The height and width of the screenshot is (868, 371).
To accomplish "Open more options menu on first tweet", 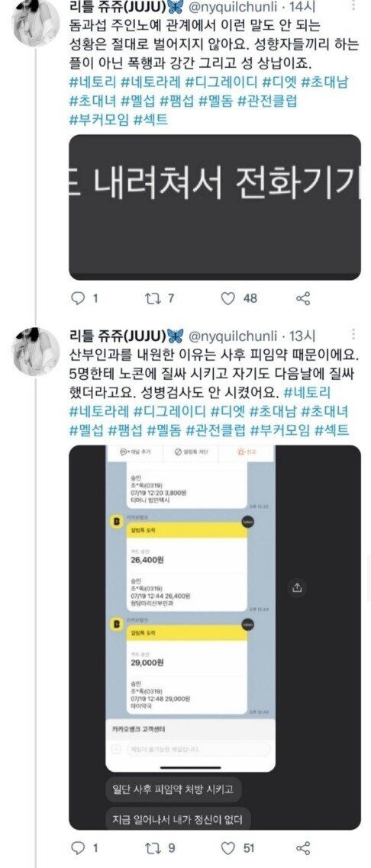I will 354,7.
